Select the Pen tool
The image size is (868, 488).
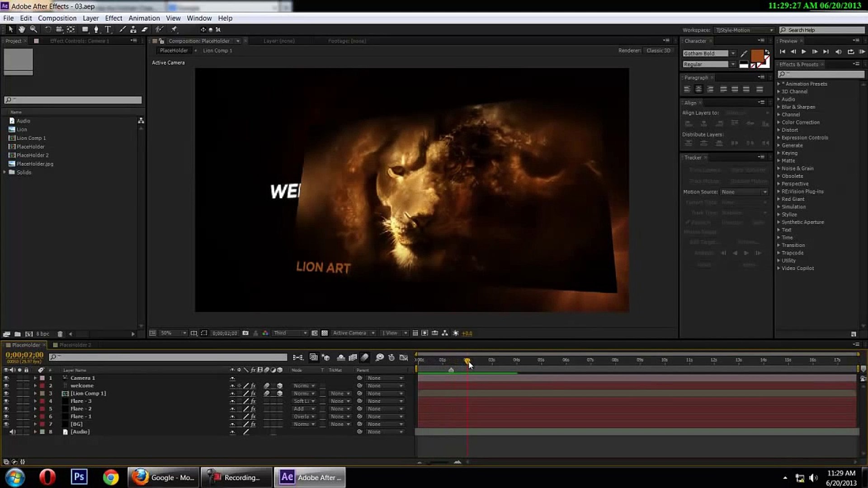coord(96,29)
